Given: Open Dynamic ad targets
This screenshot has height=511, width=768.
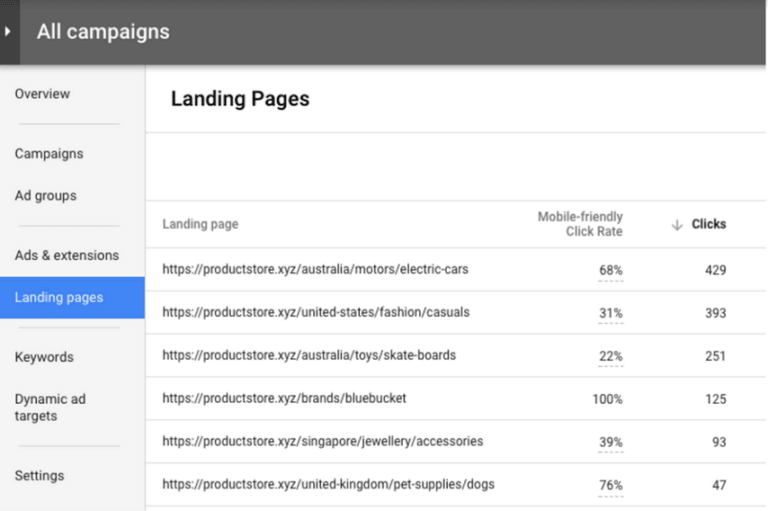Looking at the screenshot, I should click(x=50, y=407).
